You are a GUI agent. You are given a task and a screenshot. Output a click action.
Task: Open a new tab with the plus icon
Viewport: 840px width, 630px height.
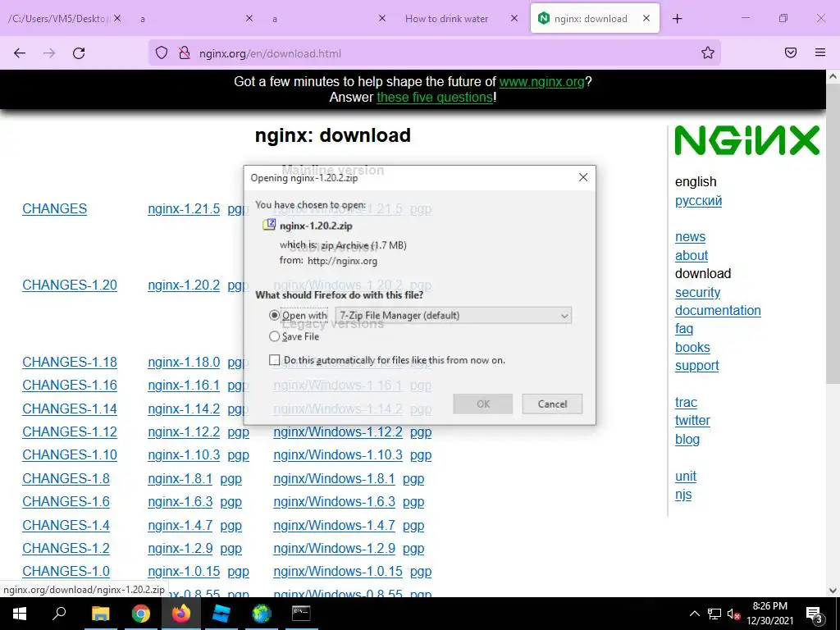pos(677,19)
